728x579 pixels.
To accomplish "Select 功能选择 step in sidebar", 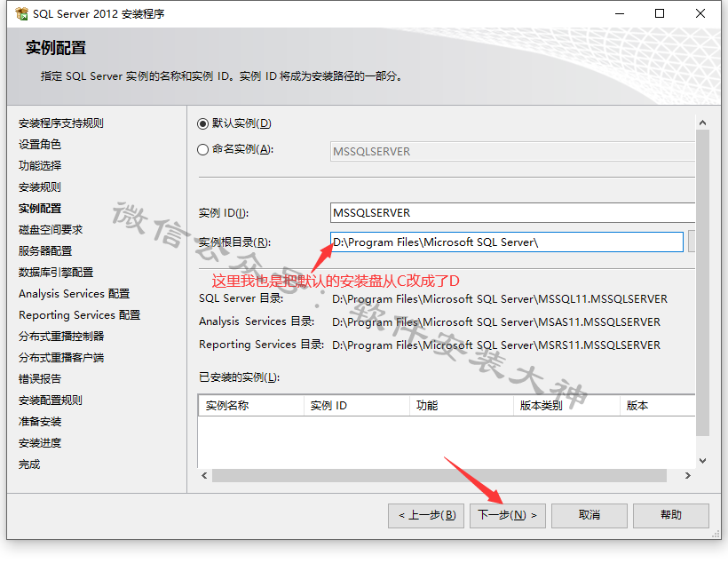I will pyautogui.click(x=40, y=166).
